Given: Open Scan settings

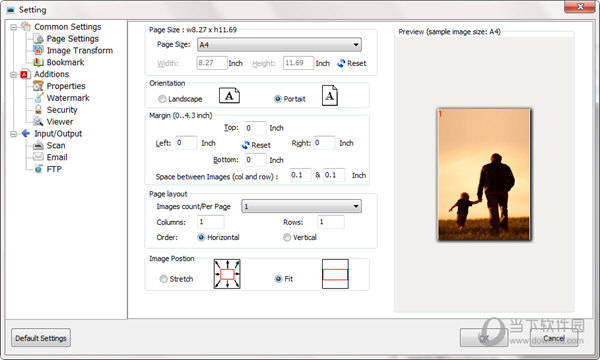Looking at the screenshot, I should click(56, 145).
